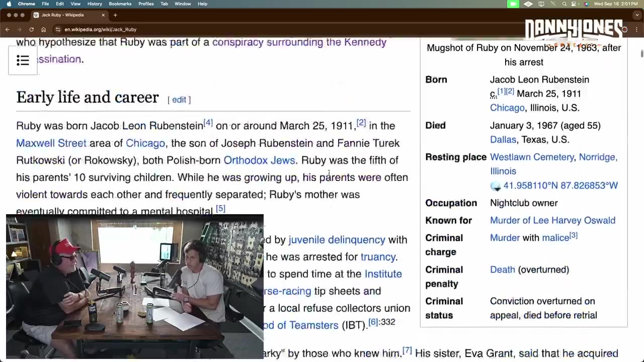The width and height of the screenshot is (644, 362).
Task: Open the Orthodox Jews link
Action: (259, 160)
